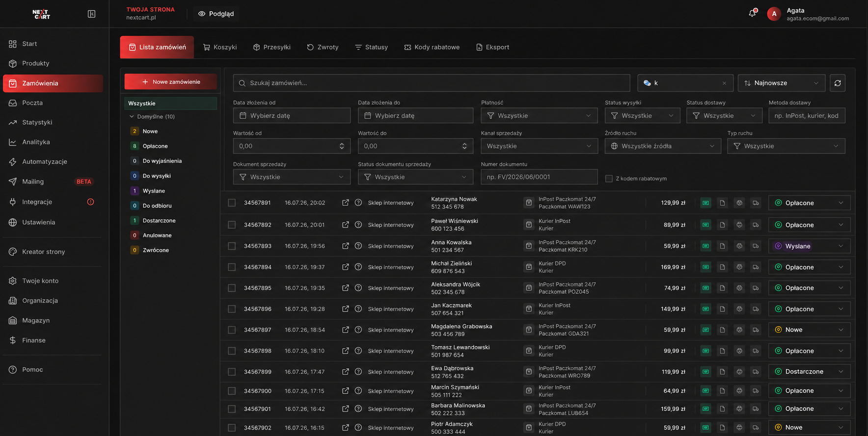The height and width of the screenshot is (436, 868).
Task: Open the Najnowsze sorting dropdown
Action: (x=782, y=83)
